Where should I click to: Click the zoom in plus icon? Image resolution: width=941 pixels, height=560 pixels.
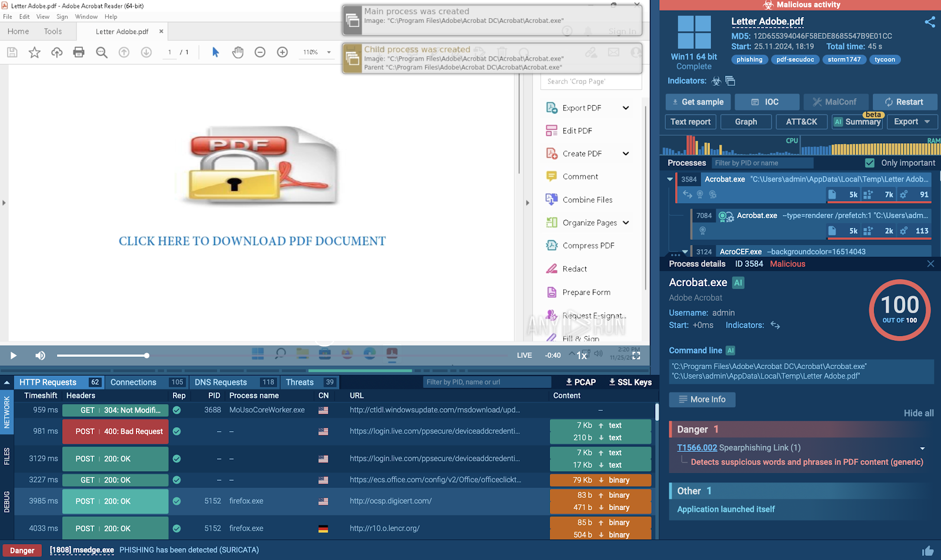pos(282,52)
